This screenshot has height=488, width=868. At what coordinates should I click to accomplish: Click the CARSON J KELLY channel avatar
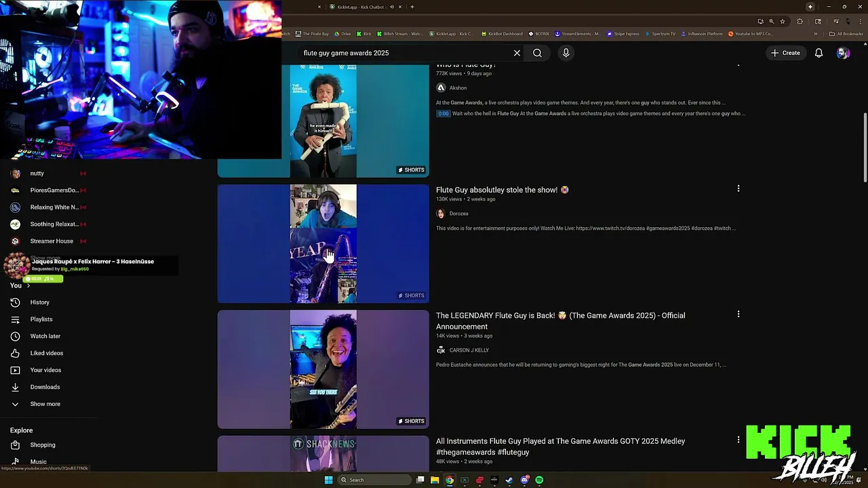click(441, 350)
